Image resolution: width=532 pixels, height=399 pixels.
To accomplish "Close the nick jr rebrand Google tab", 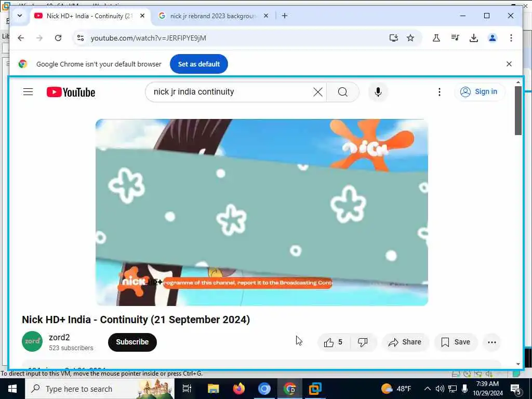I will point(266,16).
